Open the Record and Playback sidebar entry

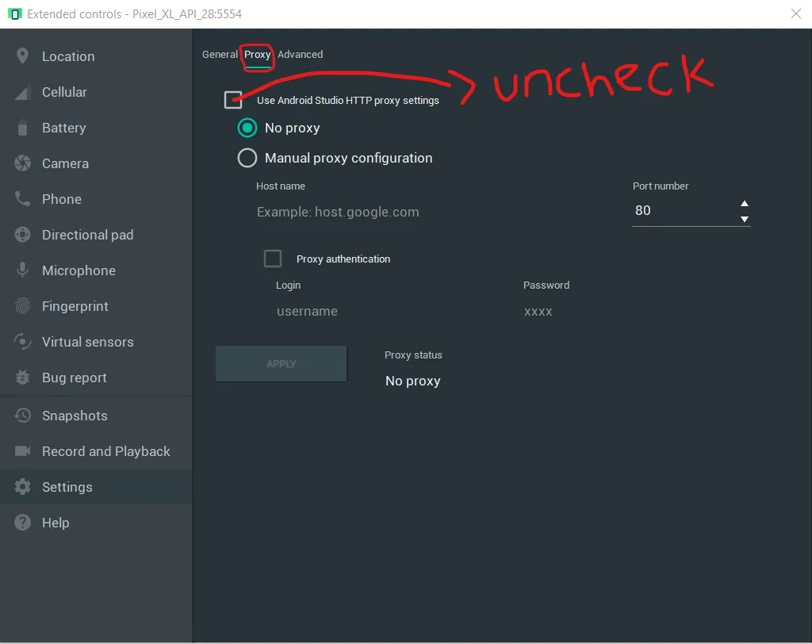96,450
